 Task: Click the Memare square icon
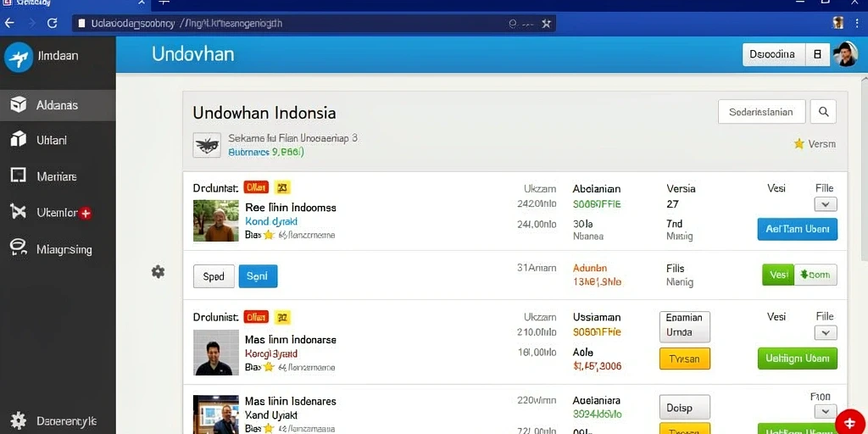[x=19, y=176]
